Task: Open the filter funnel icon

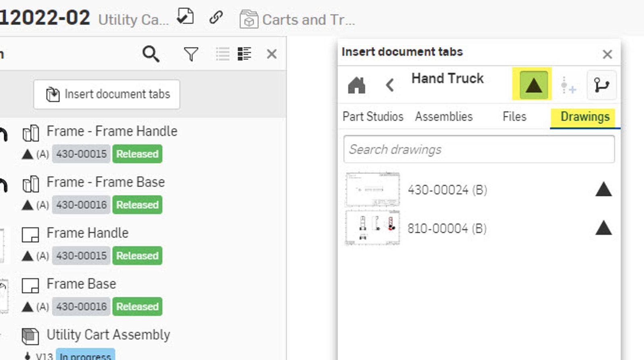Action: [x=191, y=54]
